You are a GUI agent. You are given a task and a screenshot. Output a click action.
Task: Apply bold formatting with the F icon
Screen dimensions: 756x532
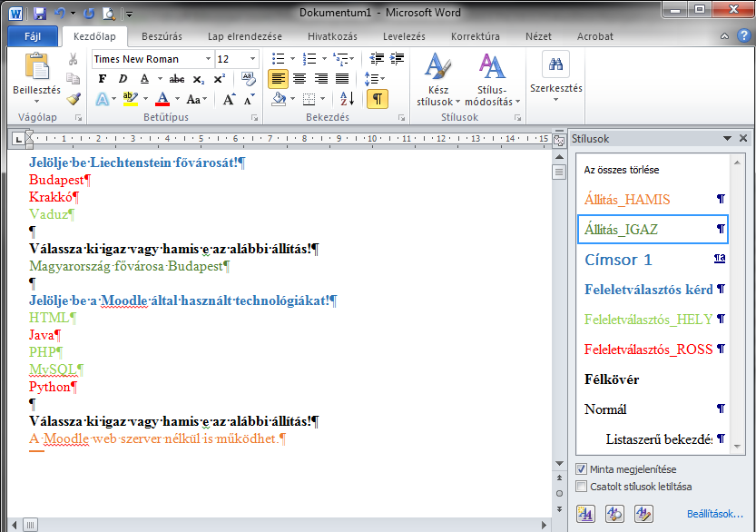pyautogui.click(x=102, y=79)
